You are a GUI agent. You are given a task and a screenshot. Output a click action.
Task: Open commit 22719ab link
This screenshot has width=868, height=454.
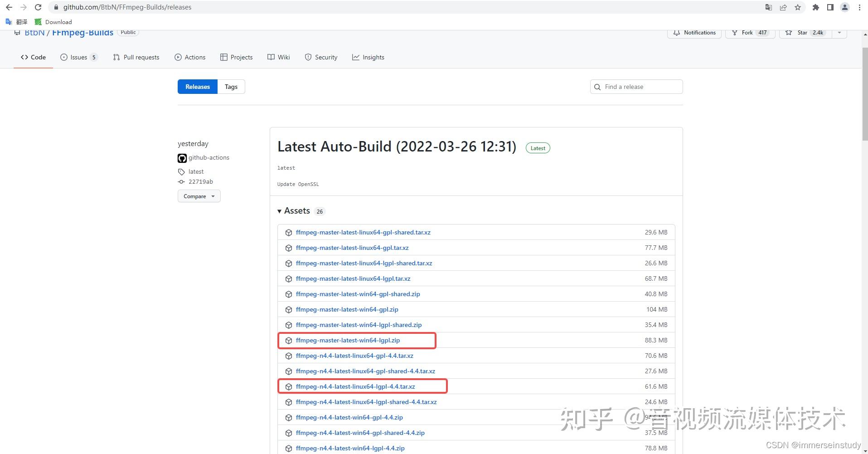(x=201, y=181)
